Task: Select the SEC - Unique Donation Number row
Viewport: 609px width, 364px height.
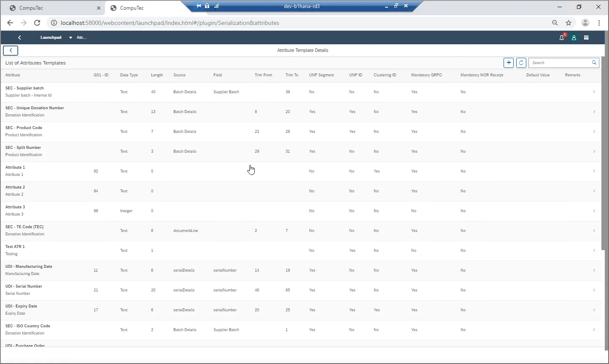Action: [x=301, y=112]
